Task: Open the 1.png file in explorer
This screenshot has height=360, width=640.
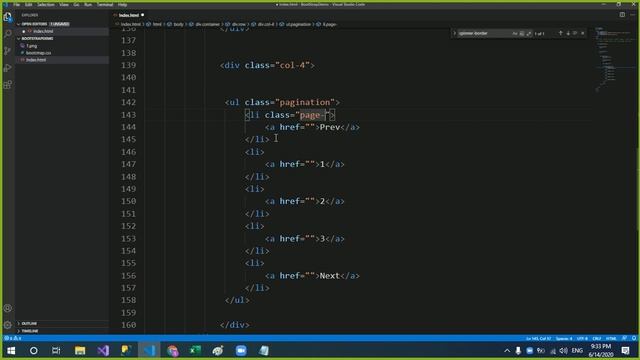Action: click(31, 46)
